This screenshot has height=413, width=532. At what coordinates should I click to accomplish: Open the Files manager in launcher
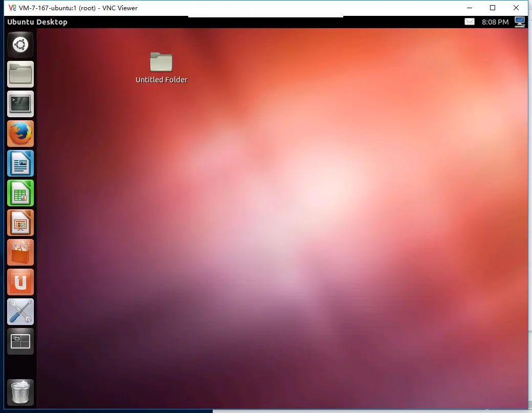click(20, 74)
